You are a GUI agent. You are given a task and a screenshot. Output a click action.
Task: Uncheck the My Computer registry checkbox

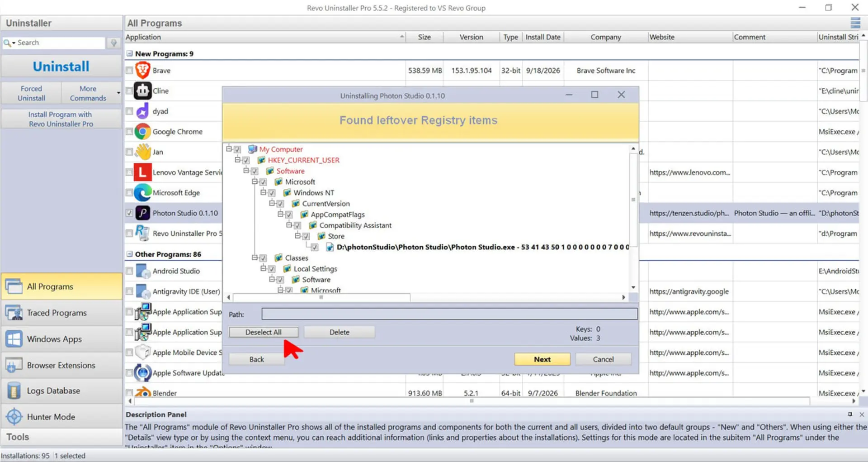click(237, 149)
